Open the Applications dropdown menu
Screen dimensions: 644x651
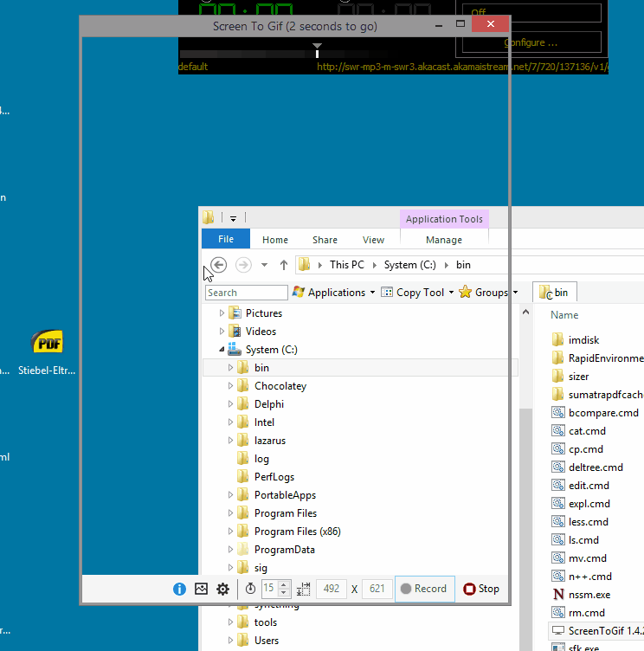point(333,293)
